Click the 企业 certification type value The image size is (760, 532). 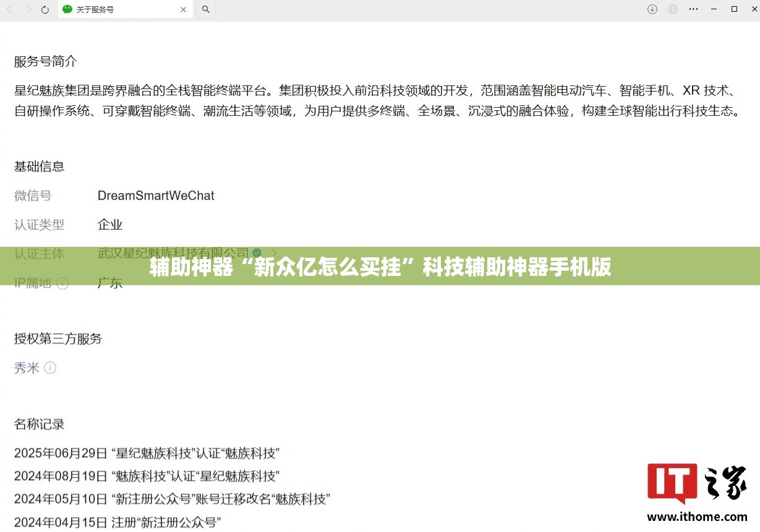click(x=110, y=225)
